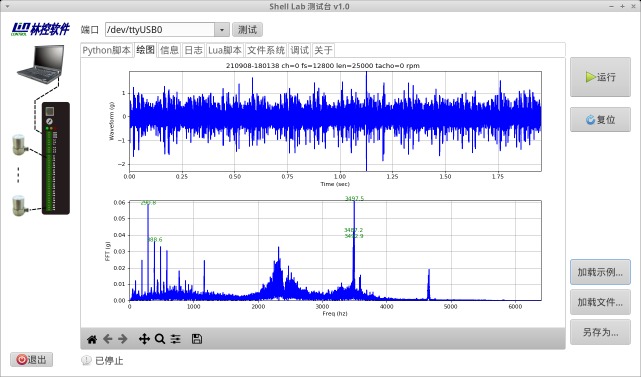Go back to previous plot view
Image resolution: width=641 pixels, height=377 pixels.
coord(108,339)
